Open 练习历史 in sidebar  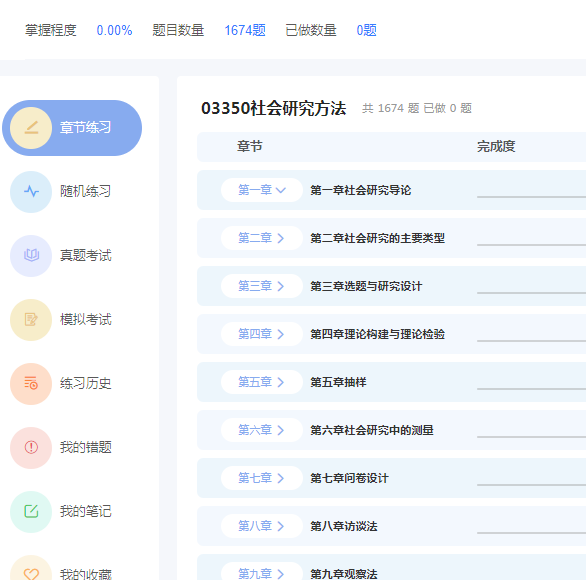click(86, 383)
